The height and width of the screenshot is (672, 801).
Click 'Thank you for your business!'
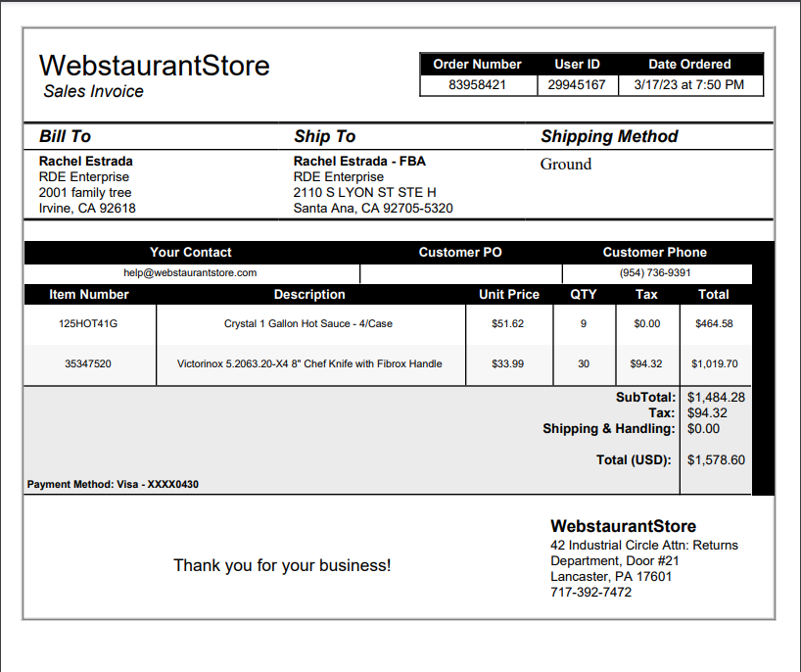click(282, 565)
